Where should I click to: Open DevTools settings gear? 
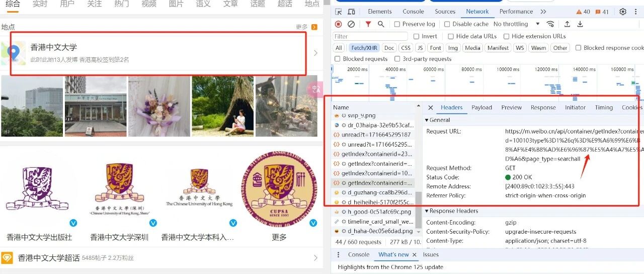click(623, 12)
